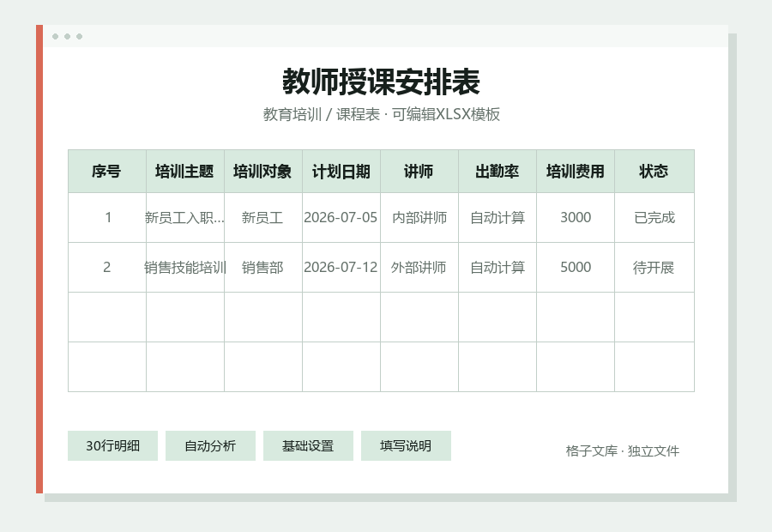Click the 序号 column header
Screen dimensions: 772x532
point(107,172)
